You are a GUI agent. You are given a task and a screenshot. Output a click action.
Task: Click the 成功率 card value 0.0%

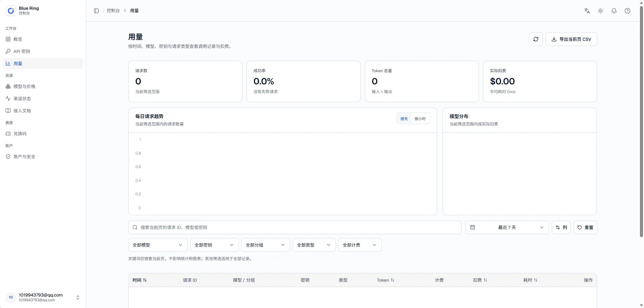[x=264, y=81]
